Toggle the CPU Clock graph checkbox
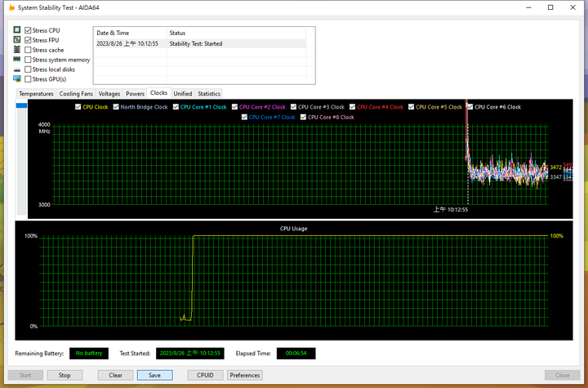The width and height of the screenshot is (588, 388). tap(78, 107)
